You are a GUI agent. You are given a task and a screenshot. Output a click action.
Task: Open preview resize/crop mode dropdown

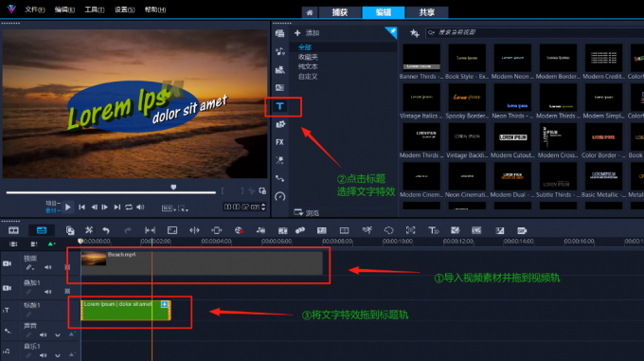coord(183,208)
